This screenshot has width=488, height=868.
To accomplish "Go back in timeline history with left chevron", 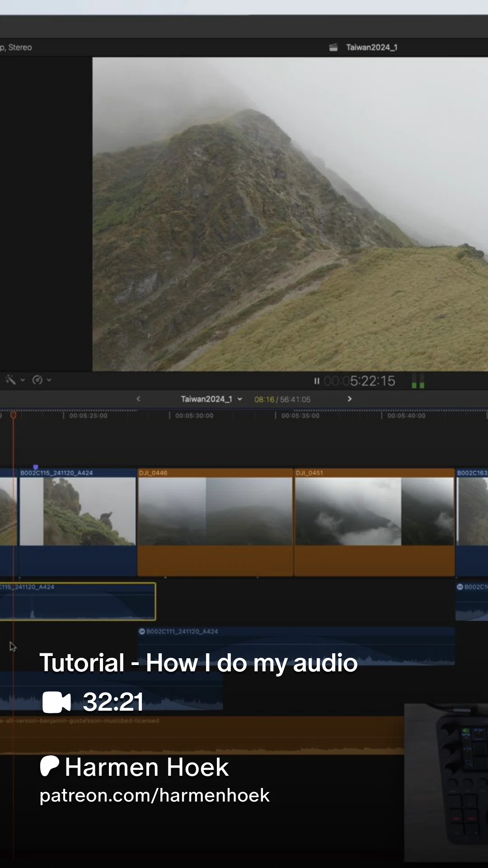I will (138, 399).
